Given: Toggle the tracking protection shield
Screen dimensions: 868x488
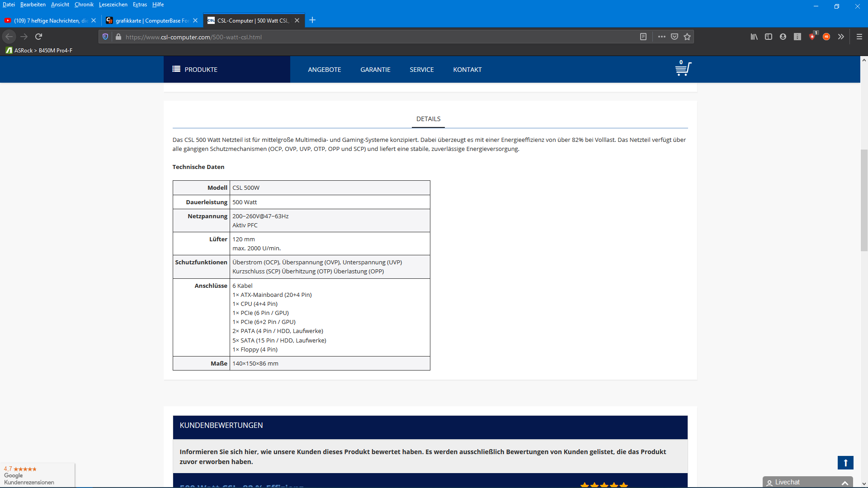Looking at the screenshot, I should click(105, 37).
